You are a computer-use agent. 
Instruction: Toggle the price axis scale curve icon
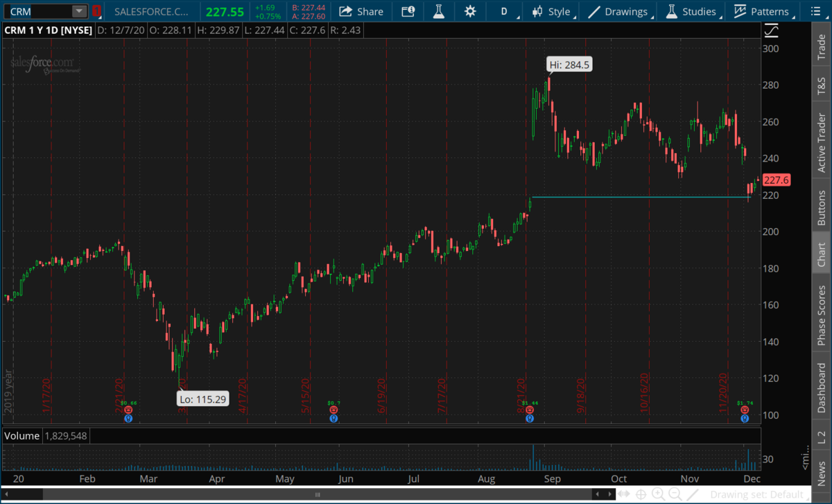(x=771, y=31)
